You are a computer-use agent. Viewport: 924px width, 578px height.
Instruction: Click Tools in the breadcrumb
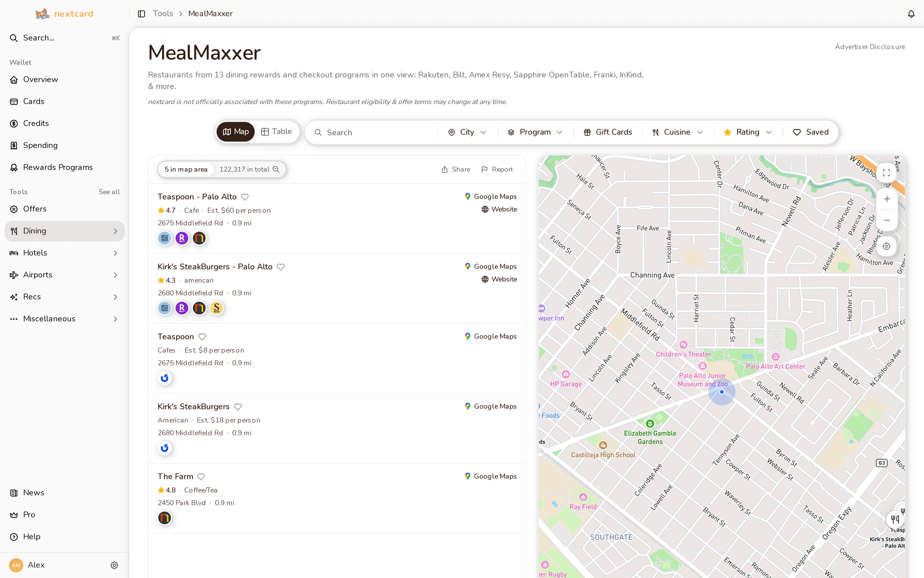(163, 14)
